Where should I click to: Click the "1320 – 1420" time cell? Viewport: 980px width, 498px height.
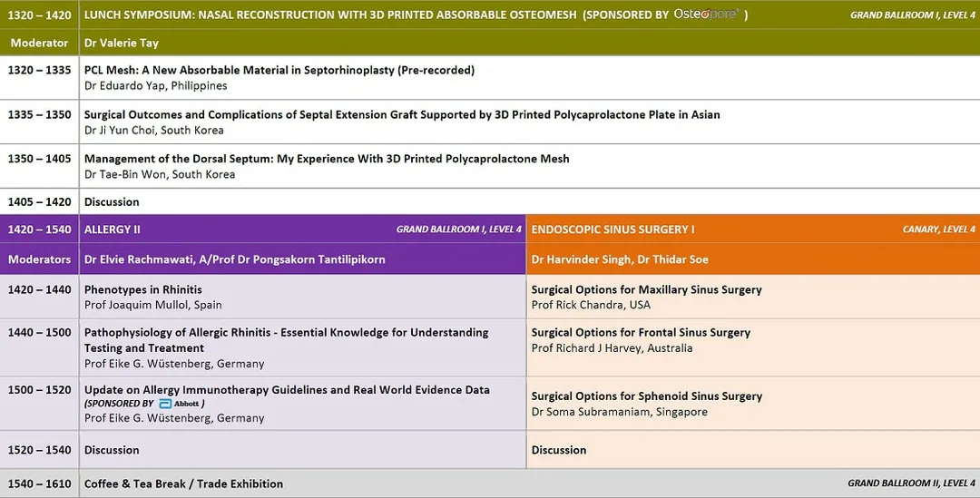(39, 15)
